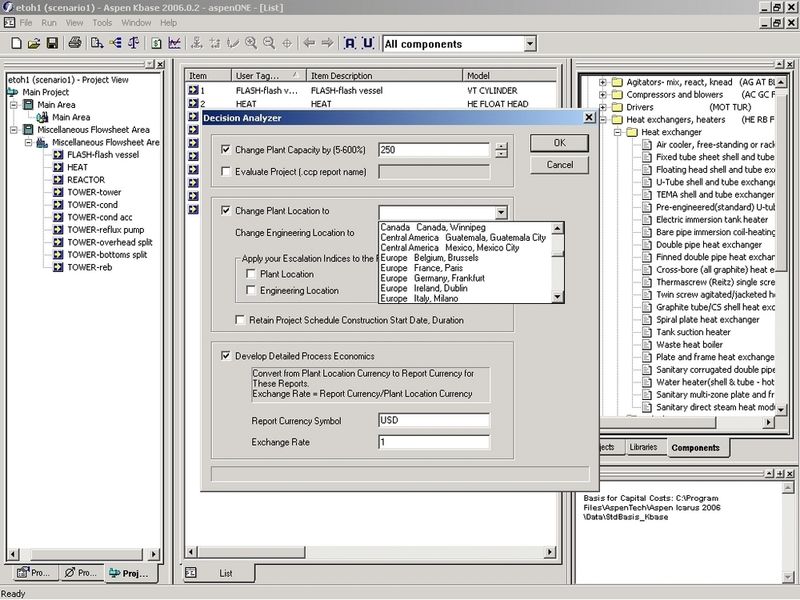Switch to the Components tab
Screen dimensions: 800x600
(x=694, y=447)
